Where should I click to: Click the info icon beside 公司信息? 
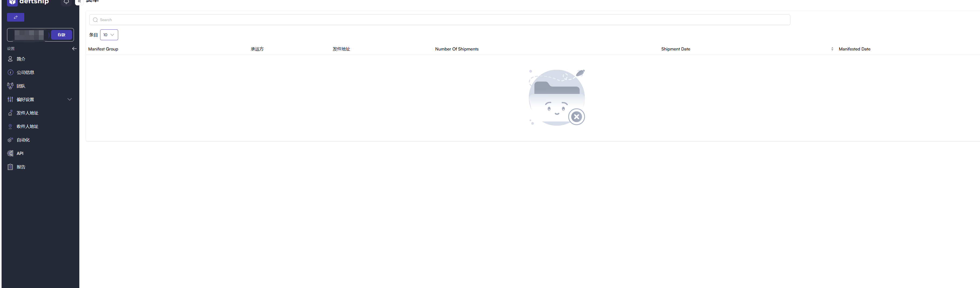pyautogui.click(x=10, y=72)
